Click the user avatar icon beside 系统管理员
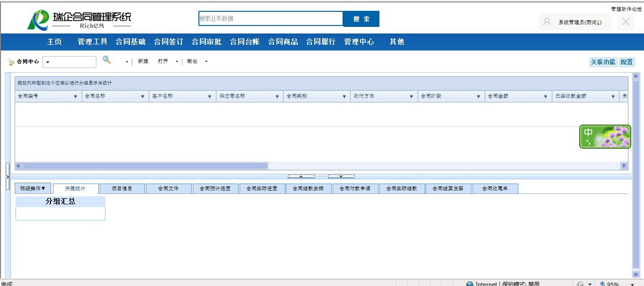The image size is (644, 286). point(547,22)
